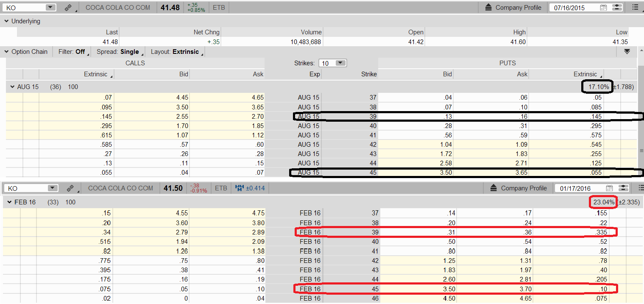Collapse the AUG 15 expiration group
The width and height of the screenshot is (644, 304).
pos(12,87)
